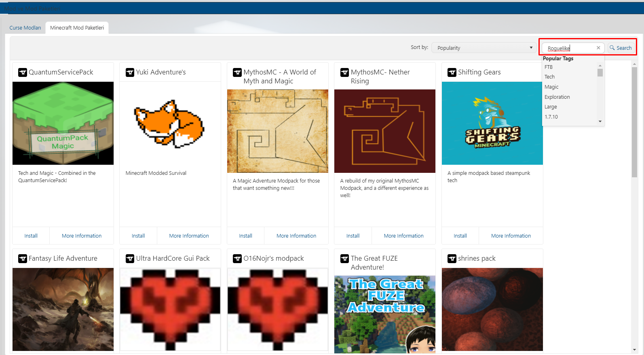Click the Curse icon beside shrines pack

(x=452, y=259)
